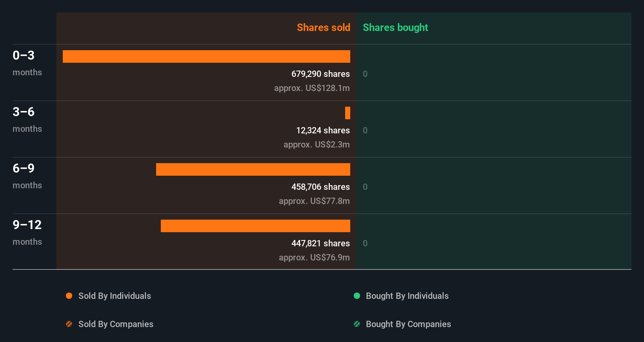
Task: Click the approx. US$128.1m text
Action: 312,88
